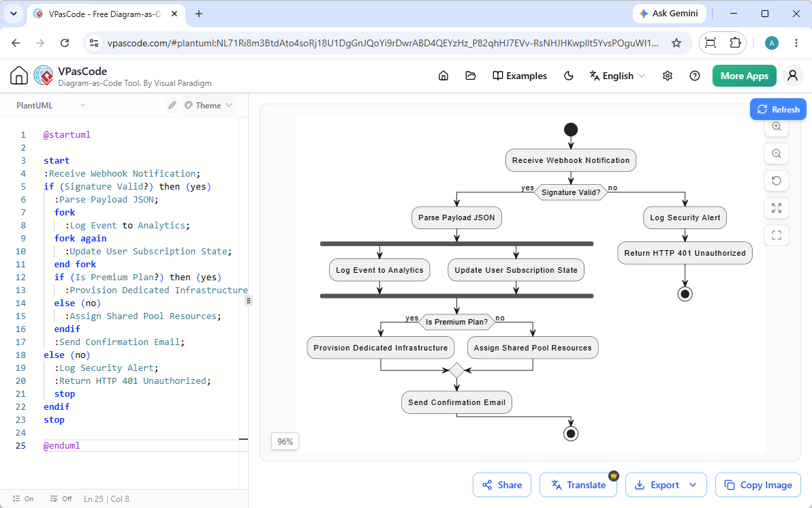Click the 96% zoom level indicator
The image size is (812, 508).
[285, 442]
